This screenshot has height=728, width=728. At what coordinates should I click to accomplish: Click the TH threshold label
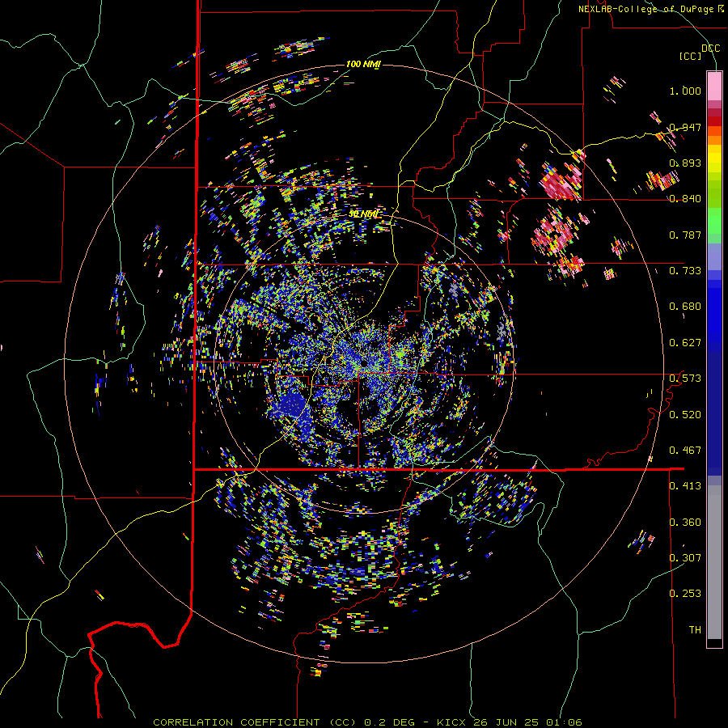[x=695, y=630]
